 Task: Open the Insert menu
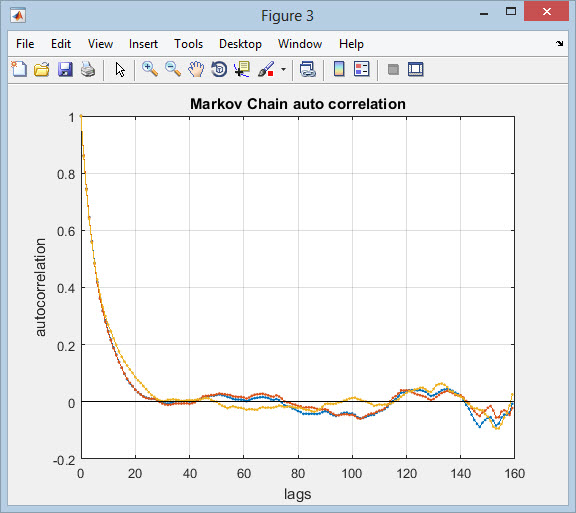pos(143,44)
